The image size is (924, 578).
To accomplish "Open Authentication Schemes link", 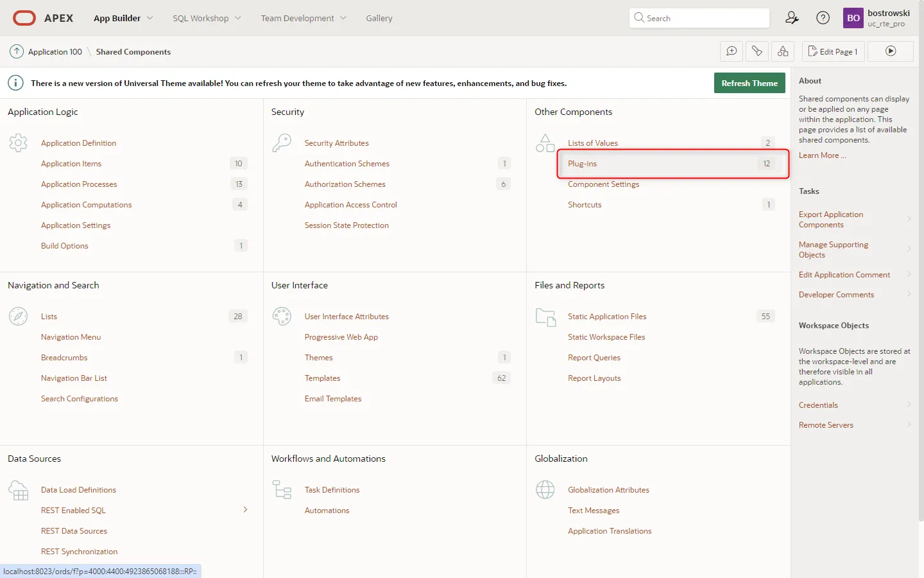I will click(346, 164).
